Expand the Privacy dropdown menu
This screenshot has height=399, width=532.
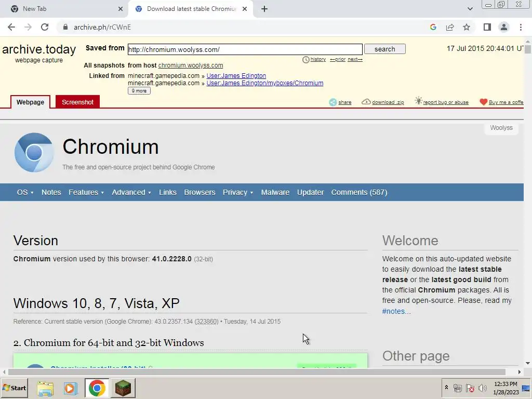[238, 192]
